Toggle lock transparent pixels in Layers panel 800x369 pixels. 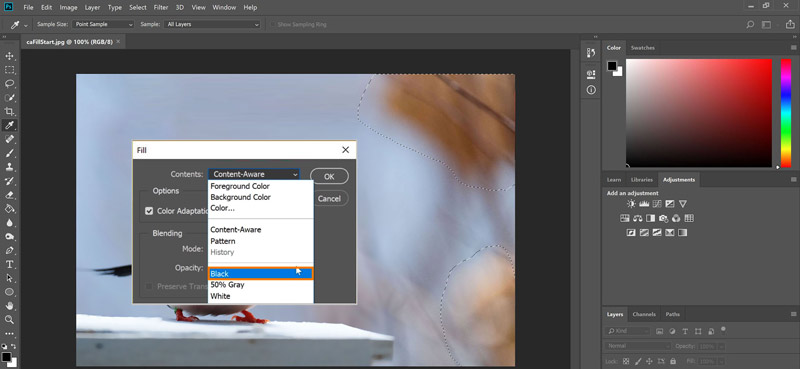pos(626,361)
